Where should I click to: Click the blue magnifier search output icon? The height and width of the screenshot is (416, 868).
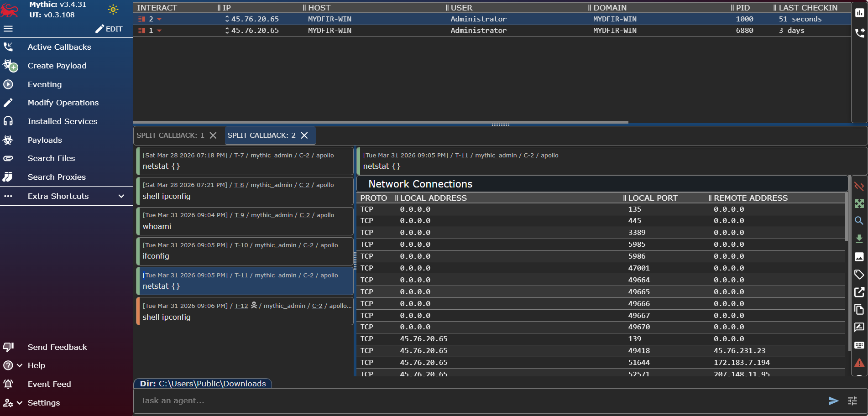click(859, 221)
